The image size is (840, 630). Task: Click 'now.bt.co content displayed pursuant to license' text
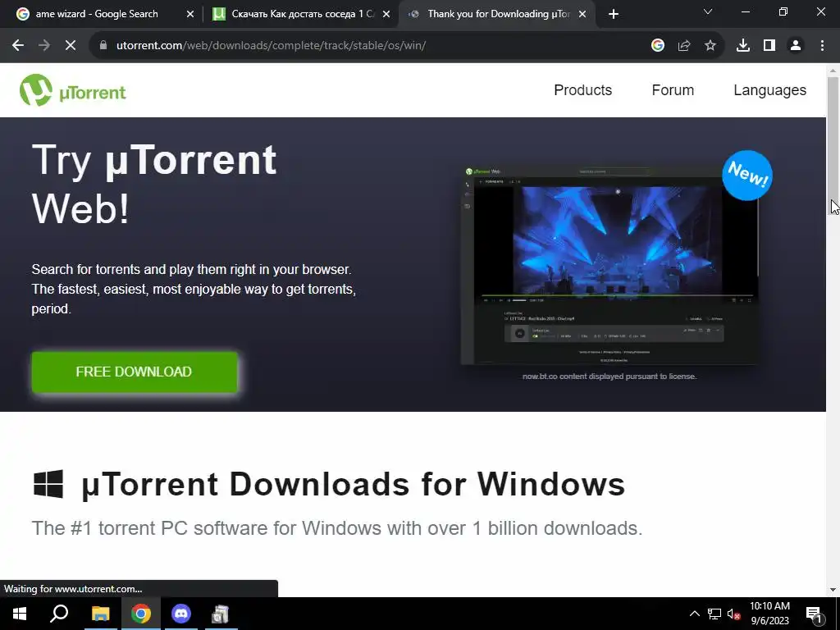point(609,377)
